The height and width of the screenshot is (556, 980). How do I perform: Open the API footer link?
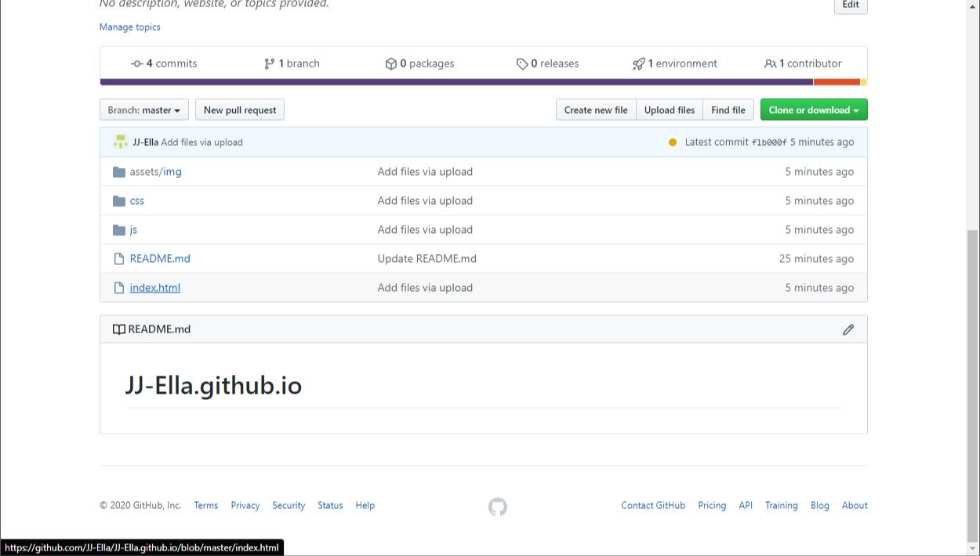coord(746,506)
